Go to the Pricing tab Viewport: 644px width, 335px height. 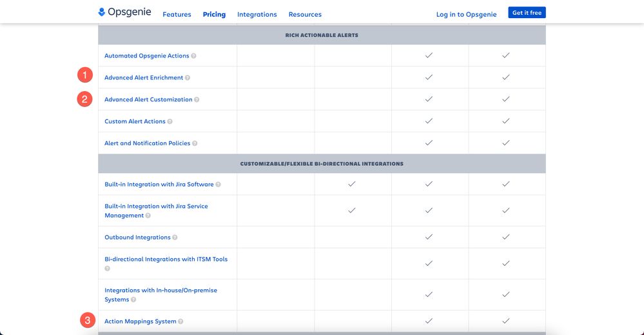[214, 14]
